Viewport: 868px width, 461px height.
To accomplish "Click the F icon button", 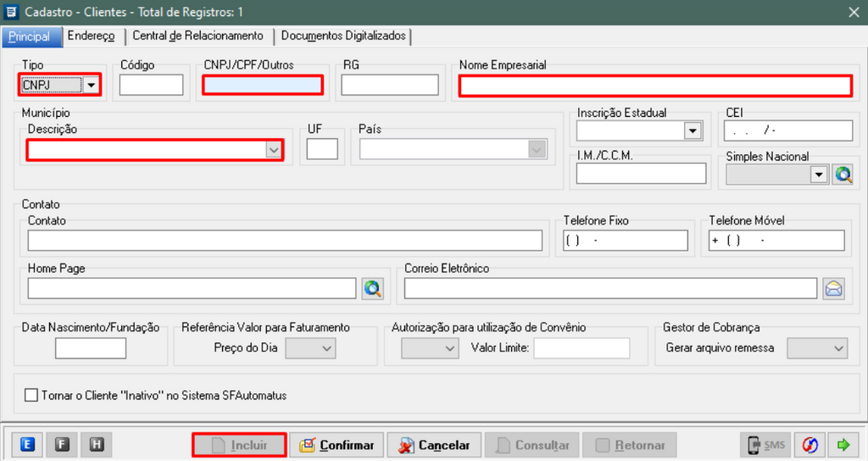I will point(62,444).
